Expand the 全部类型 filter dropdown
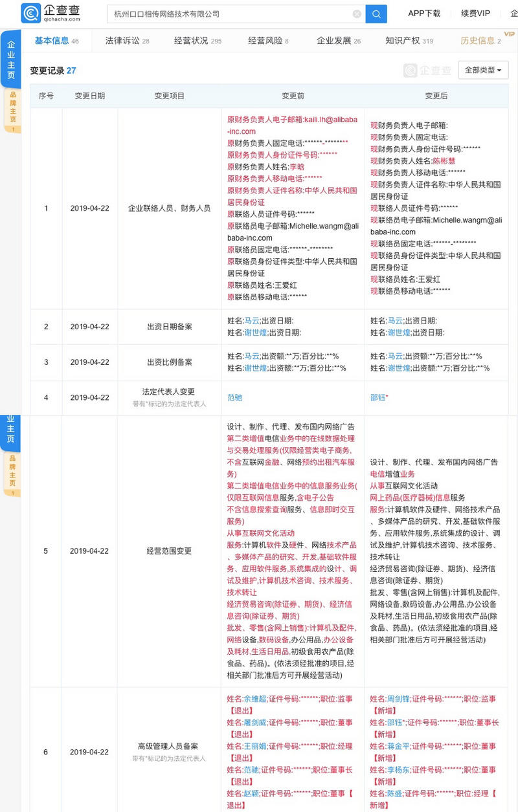 point(483,70)
